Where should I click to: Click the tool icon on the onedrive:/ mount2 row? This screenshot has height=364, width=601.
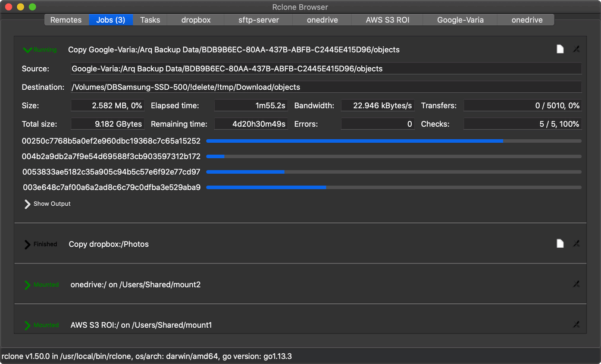[x=576, y=284]
